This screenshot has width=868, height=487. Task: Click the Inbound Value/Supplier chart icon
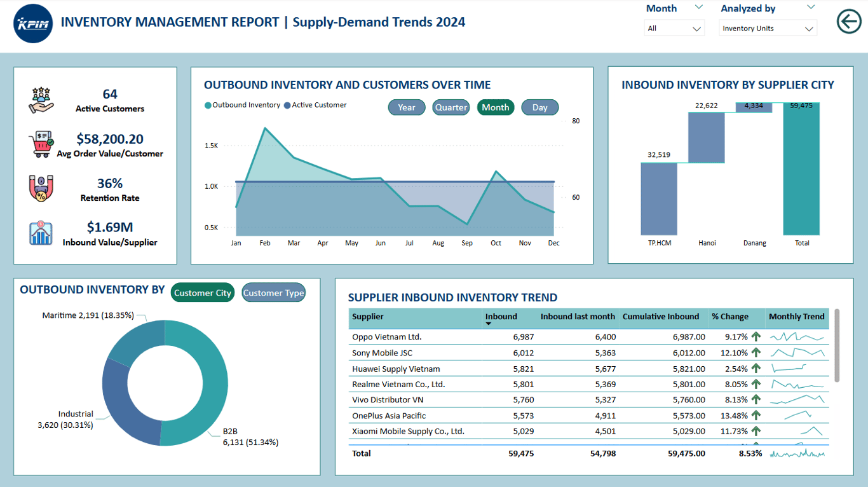point(41,233)
